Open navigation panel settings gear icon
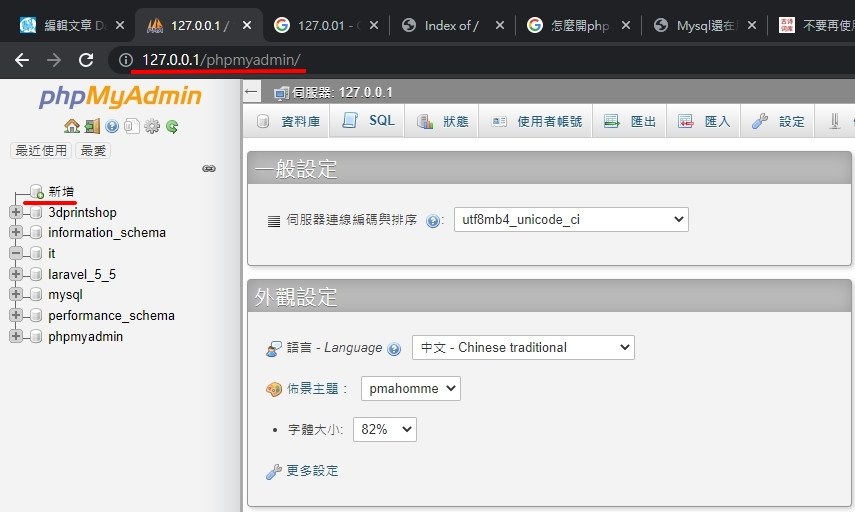This screenshot has height=512, width=855. [x=152, y=127]
